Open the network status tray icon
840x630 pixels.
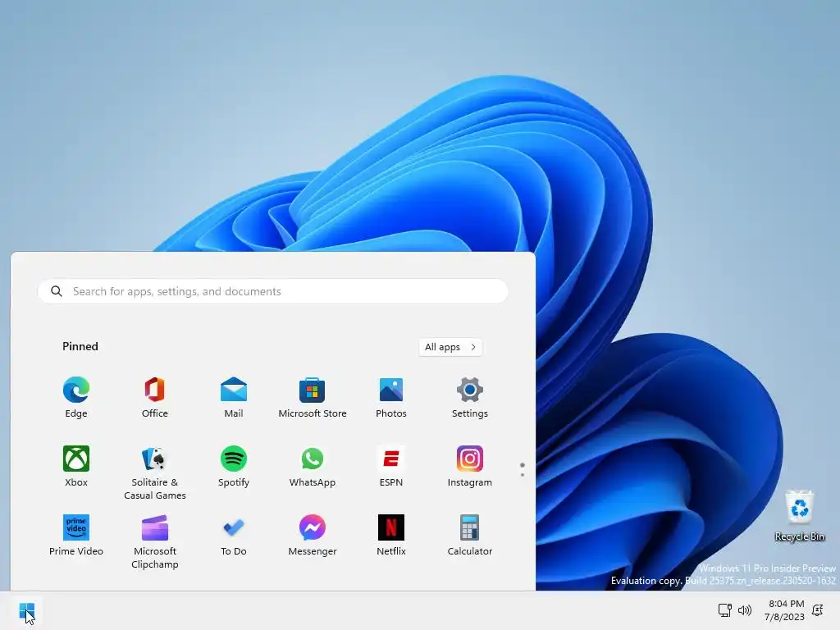[725, 609]
